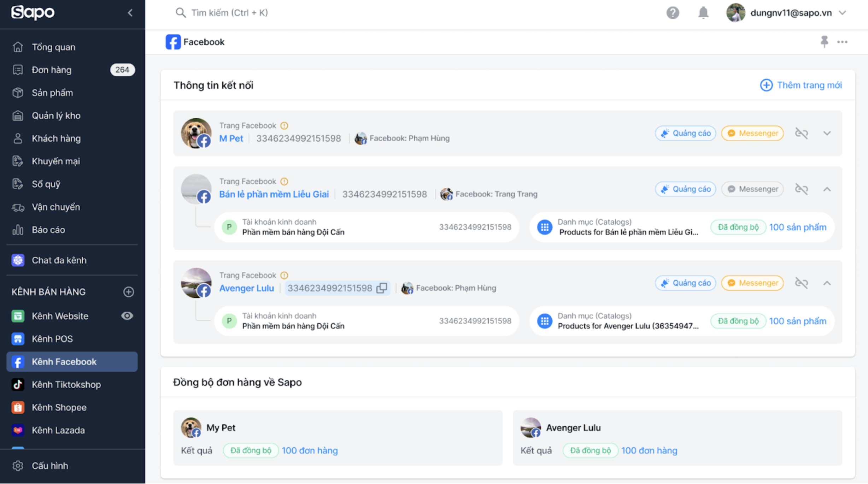
Task: Collapse the Sapo sidebar arrow
Action: [130, 13]
